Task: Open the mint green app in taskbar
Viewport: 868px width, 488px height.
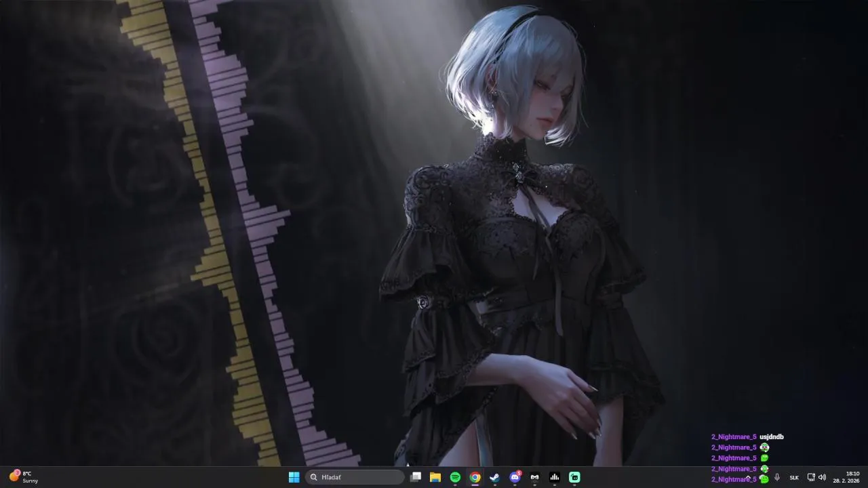Action: click(574, 477)
